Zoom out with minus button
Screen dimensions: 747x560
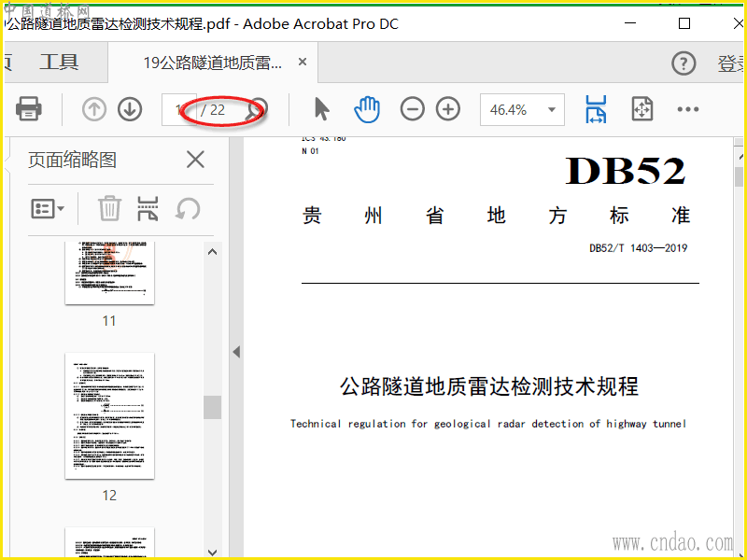(412, 109)
